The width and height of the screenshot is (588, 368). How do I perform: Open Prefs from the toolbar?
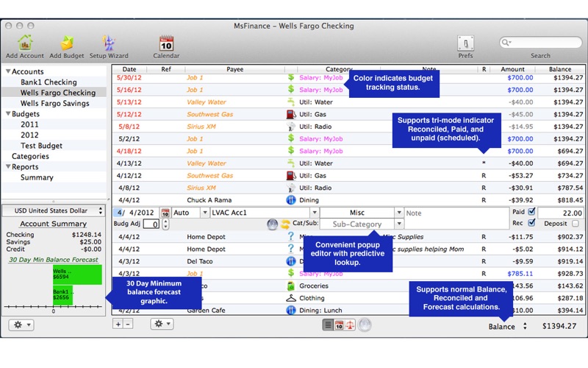tap(465, 43)
